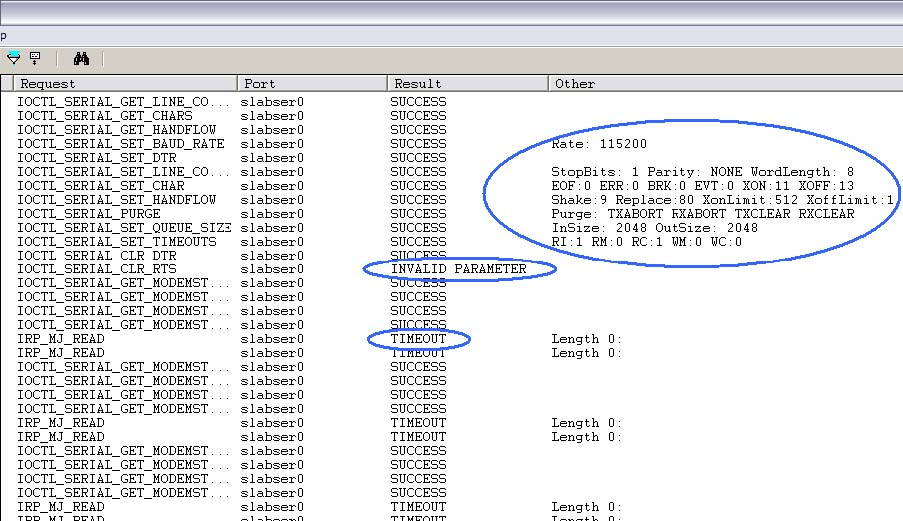Image resolution: width=903 pixels, height=521 pixels.
Task: Click the InSize: 2048 OutSize detail cell
Action: pos(654,228)
